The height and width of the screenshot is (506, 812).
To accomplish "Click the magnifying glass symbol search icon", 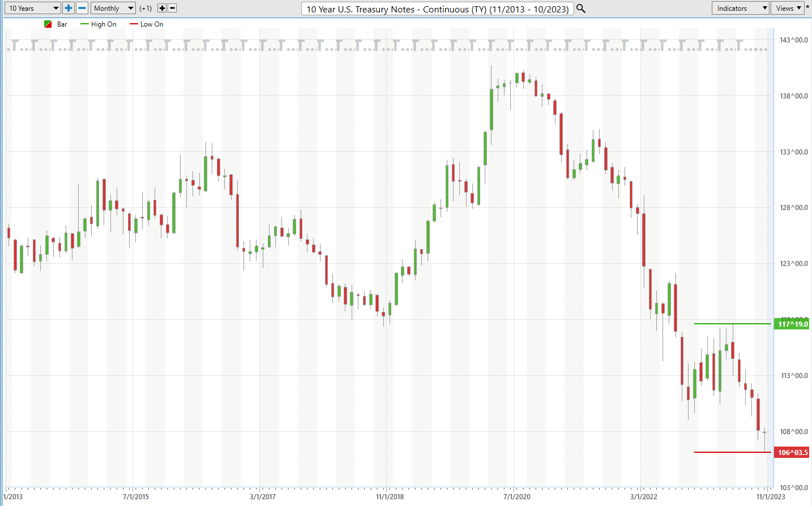I will pyautogui.click(x=581, y=8).
